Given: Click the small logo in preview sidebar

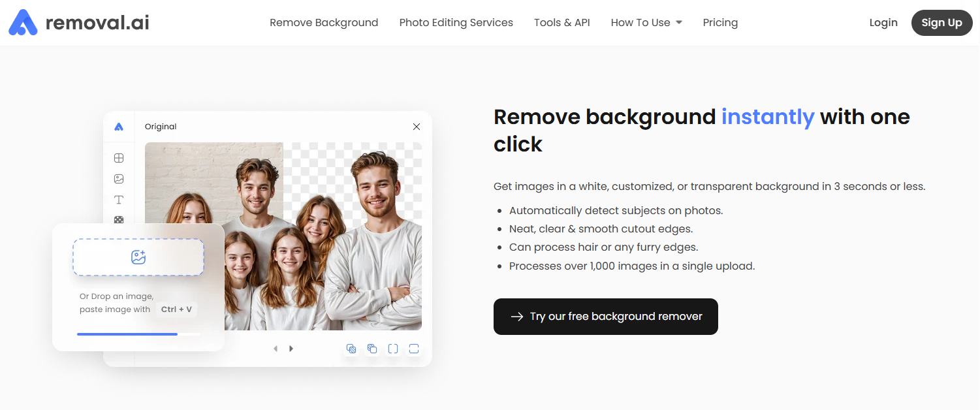Looking at the screenshot, I should (x=119, y=127).
